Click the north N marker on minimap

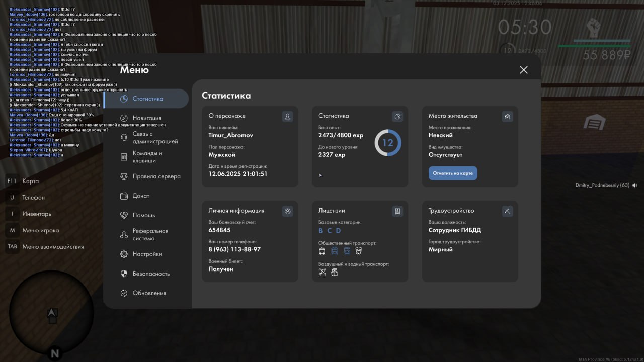[x=55, y=354]
